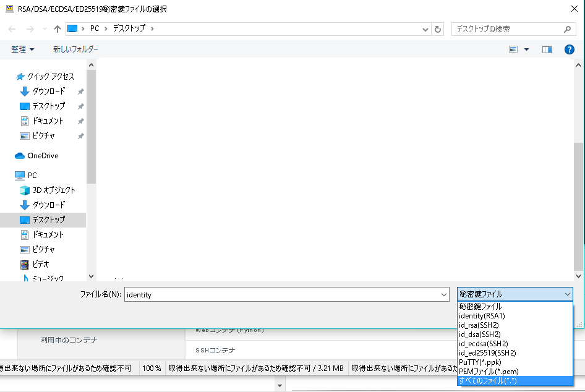Collapse the 秘密鍵ファイル filter combo box

point(515,294)
